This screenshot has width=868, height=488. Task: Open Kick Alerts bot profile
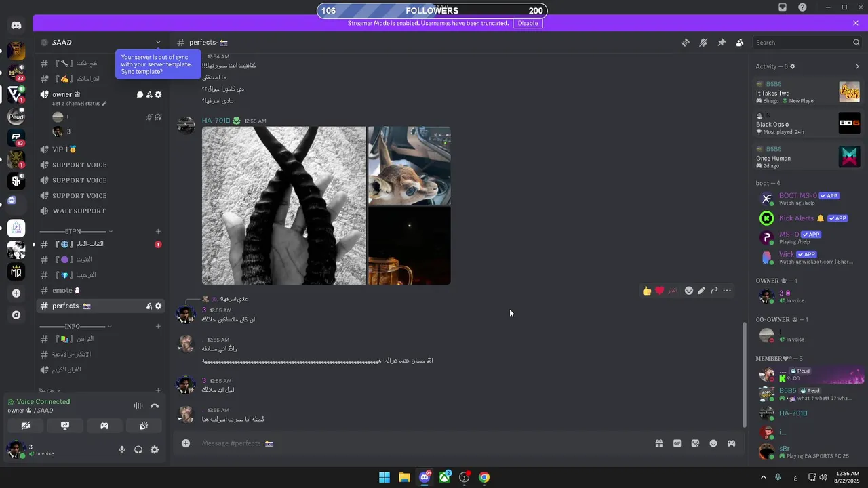click(808, 218)
